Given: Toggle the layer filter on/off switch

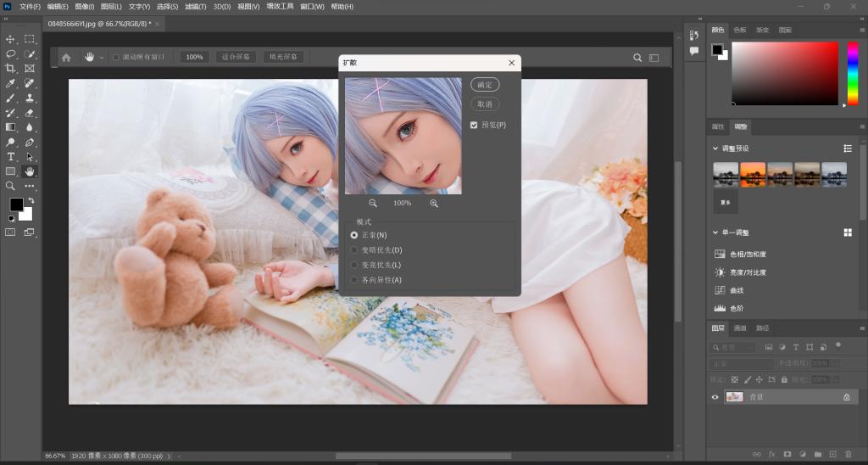Looking at the screenshot, I should [838, 345].
